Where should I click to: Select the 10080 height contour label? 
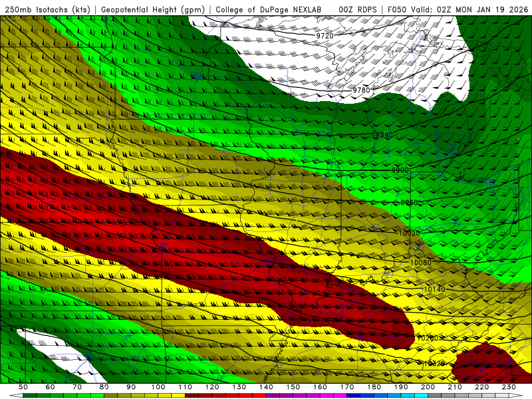pyautogui.click(x=421, y=262)
